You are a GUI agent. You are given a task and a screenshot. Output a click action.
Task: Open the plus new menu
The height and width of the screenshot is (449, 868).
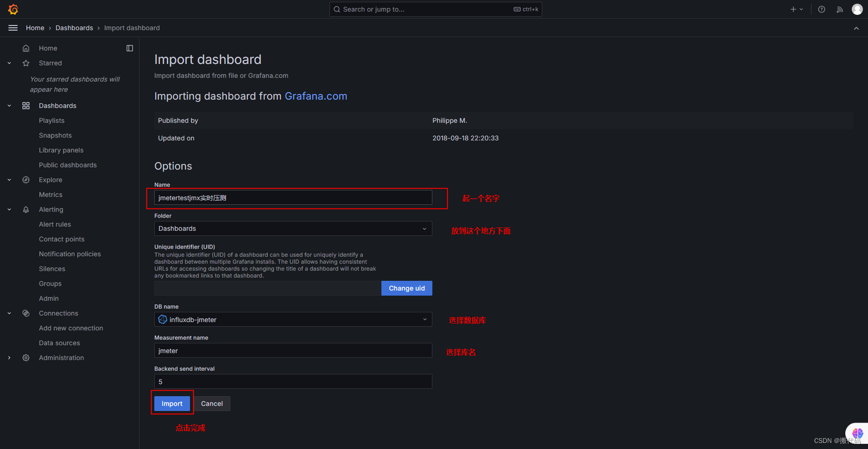pyautogui.click(x=797, y=9)
